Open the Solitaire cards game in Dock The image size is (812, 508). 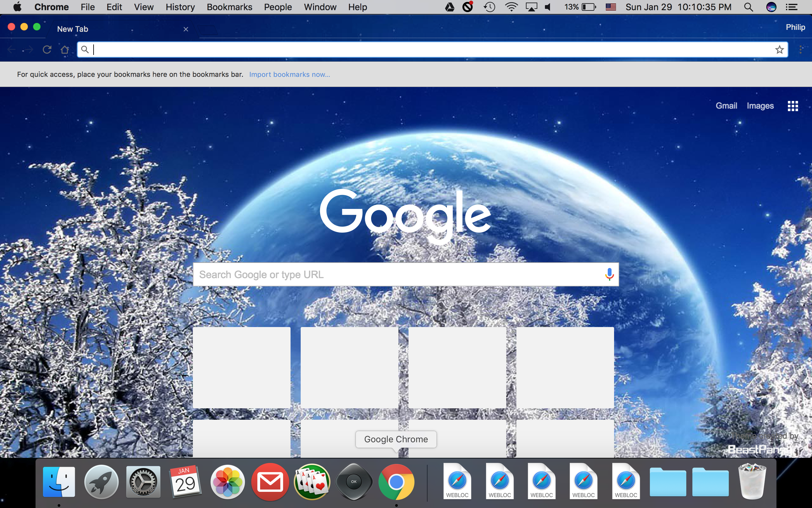(312, 482)
